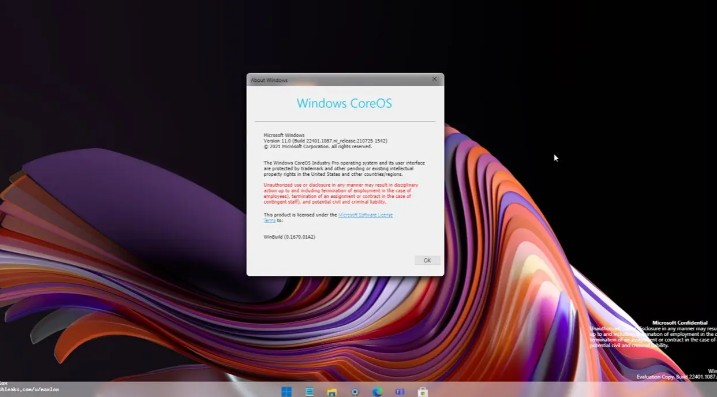Open the Microsoft Software License Terms link

tap(365, 215)
